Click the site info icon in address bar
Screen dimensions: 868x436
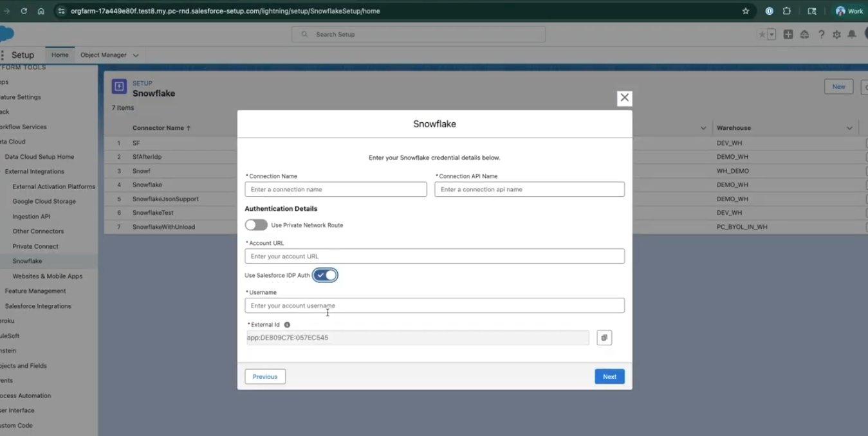point(61,11)
